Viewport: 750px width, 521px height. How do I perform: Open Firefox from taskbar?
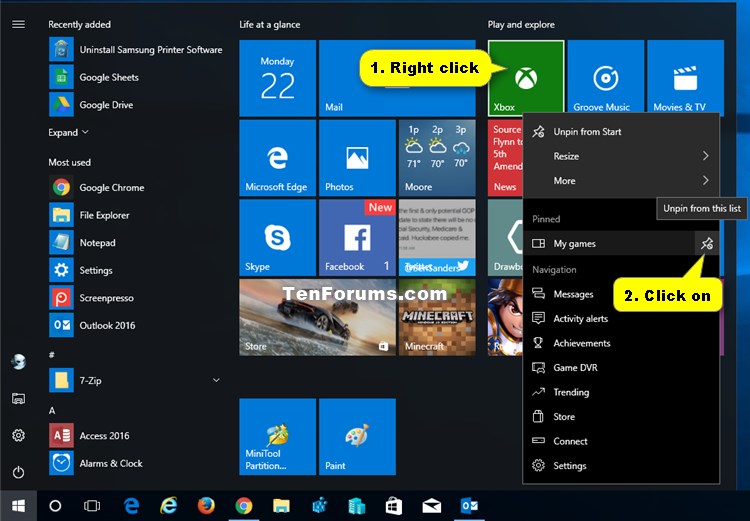(206, 506)
